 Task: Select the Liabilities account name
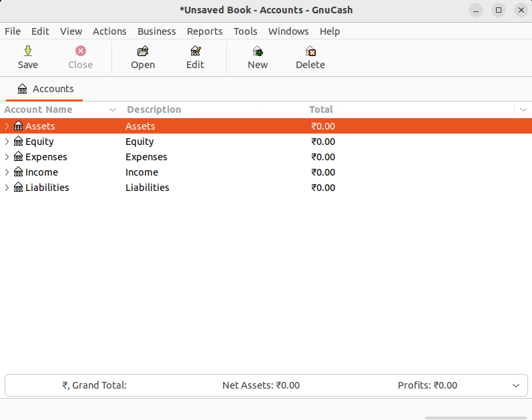click(x=47, y=188)
